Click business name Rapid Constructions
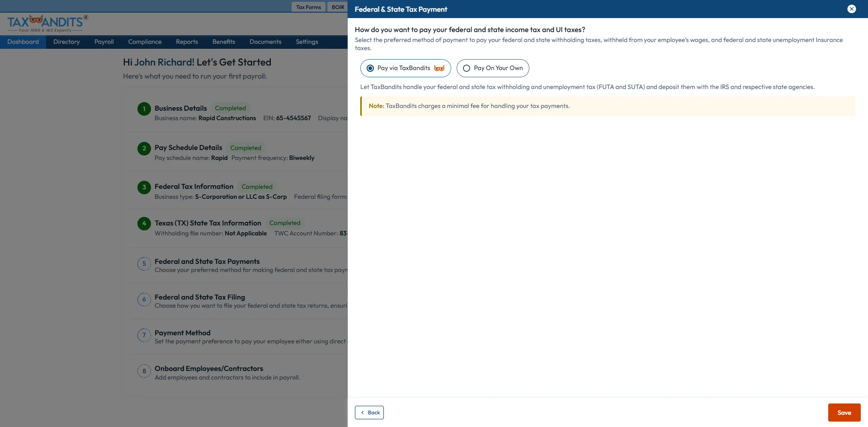The image size is (868, 427). click(227, 118)
